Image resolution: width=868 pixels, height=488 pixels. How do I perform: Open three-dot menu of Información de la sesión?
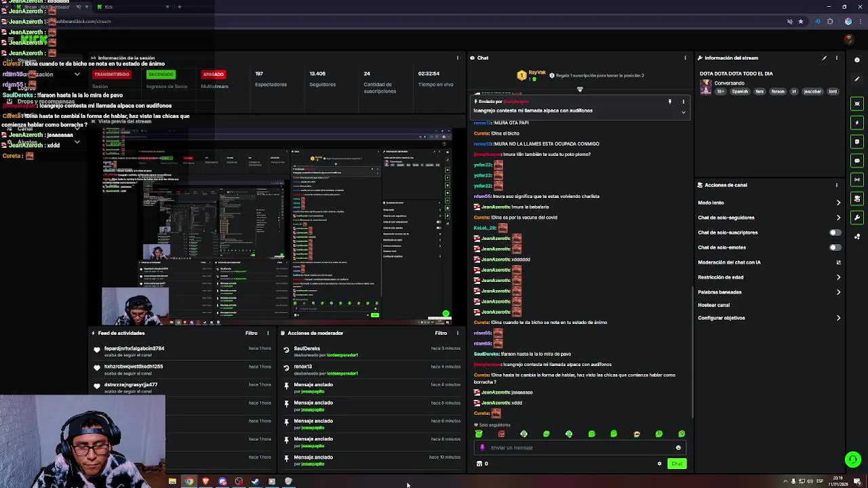[458, 58]
